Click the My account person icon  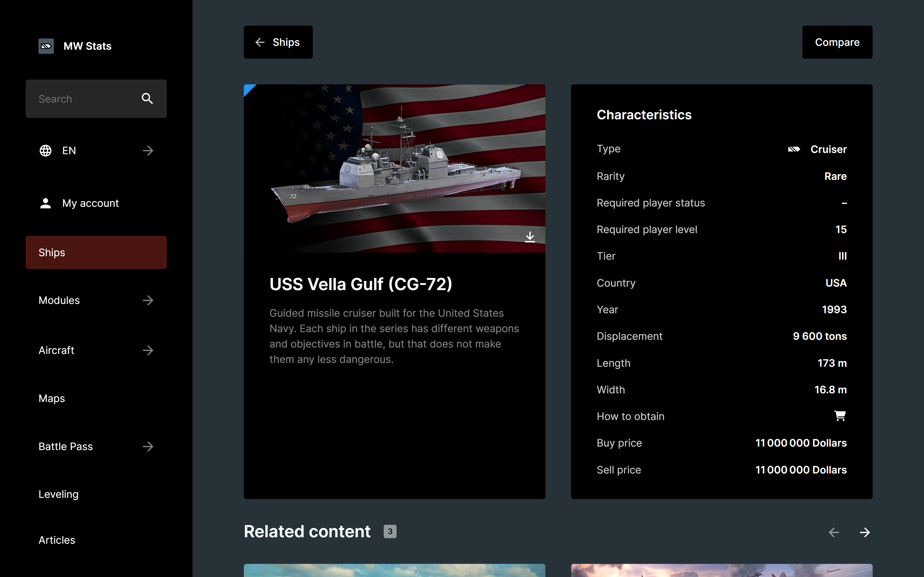tap(46, 203)
